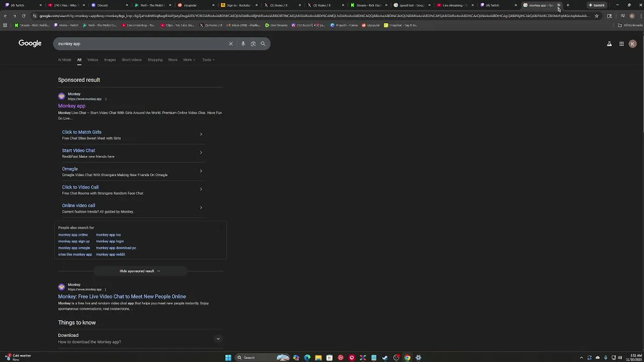Switch to the AI Mode tab
Viewport: 644px width, 362px height.
pyautogui.click(x=64, y=60)
